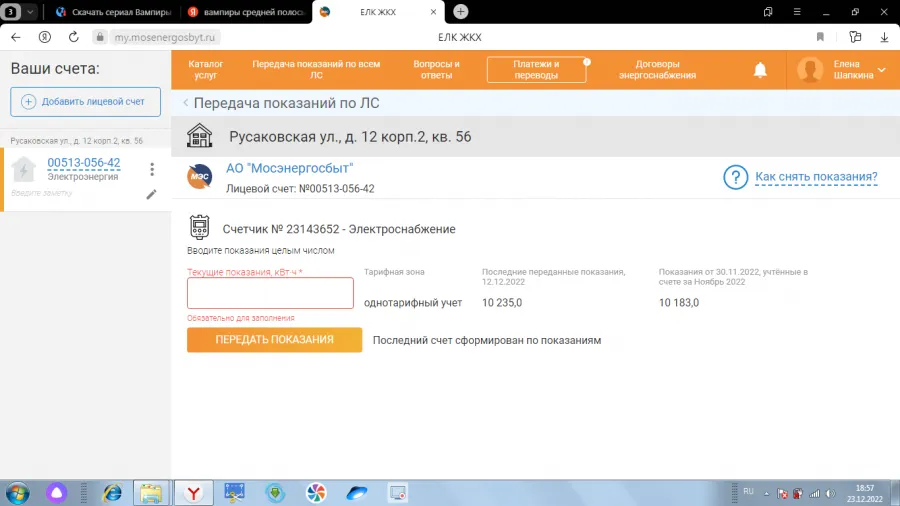Open Передача показаний по всем ЛС
This screenshot has height=506, width=900.
[316, 69]
